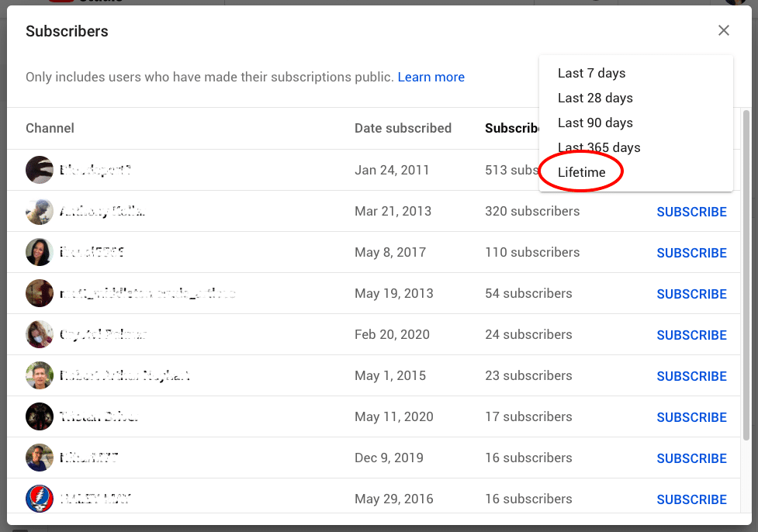Click the avatar of the channel subscribed Feb 20, 2020
This screenshot has width=758, height=532.
point(40,334)
